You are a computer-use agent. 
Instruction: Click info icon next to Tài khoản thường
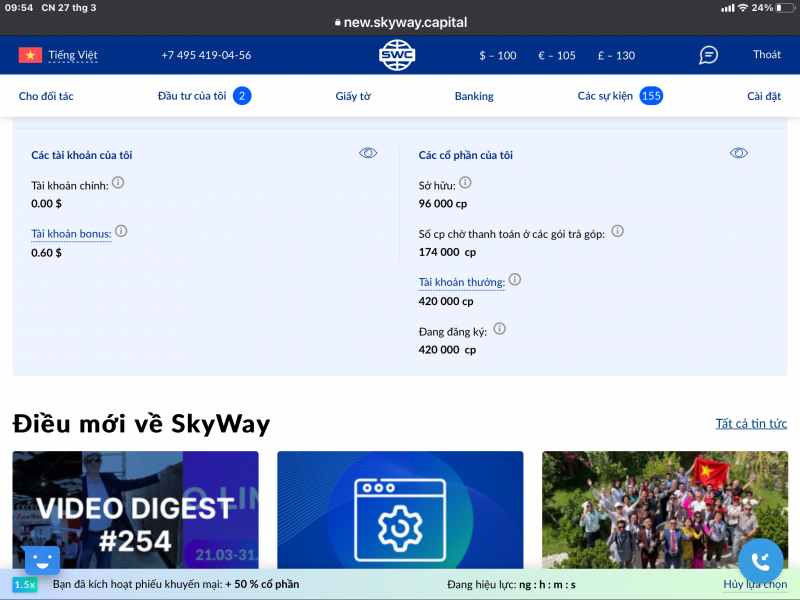pos(515,280)
